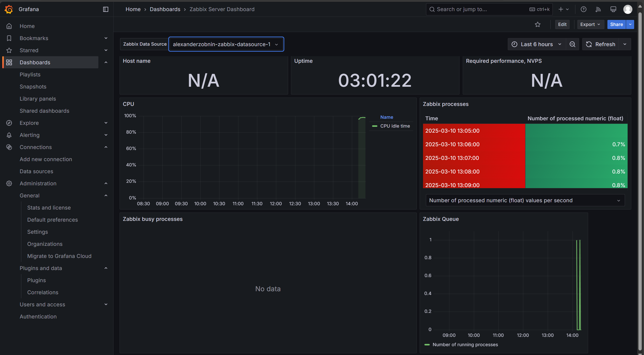Viewport: 644px width, 355px height.
Task: Expand the Starred section chevron
Action: pos(106,50)
